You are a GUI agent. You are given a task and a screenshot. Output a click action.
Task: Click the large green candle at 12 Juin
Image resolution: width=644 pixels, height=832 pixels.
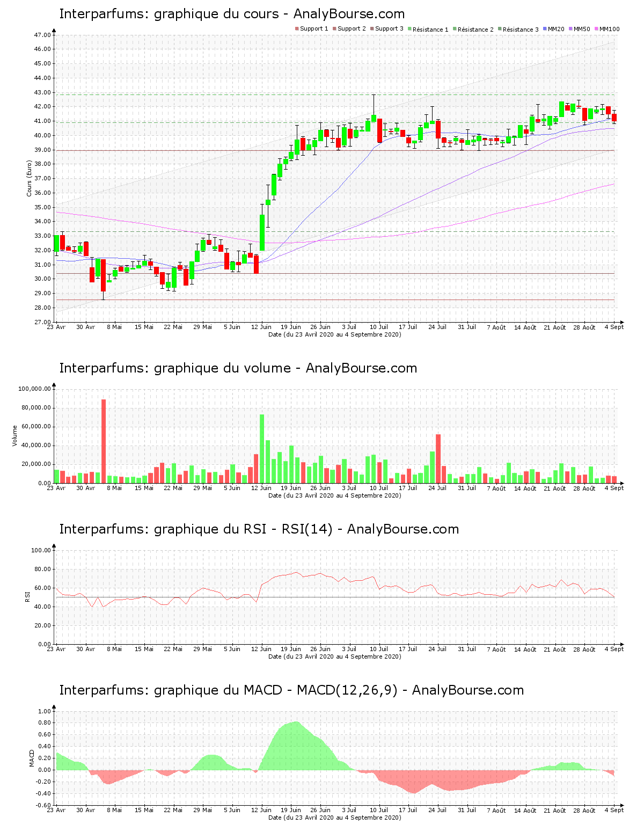(x=262, y=232)
